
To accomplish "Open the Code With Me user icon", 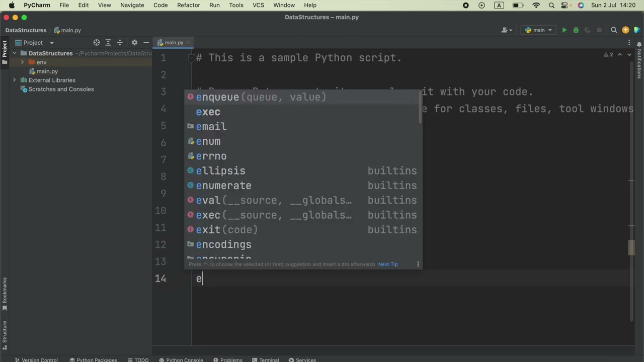I will click(x=507, y=30).
